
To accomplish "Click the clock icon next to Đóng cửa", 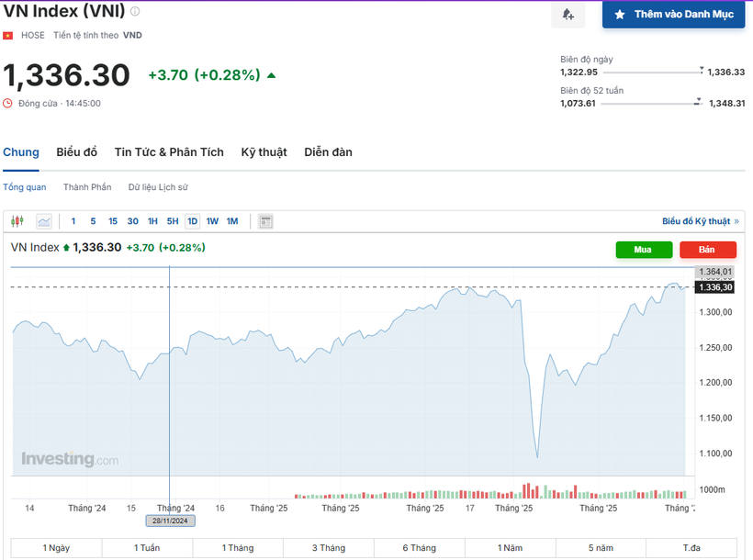I will 9,103.
